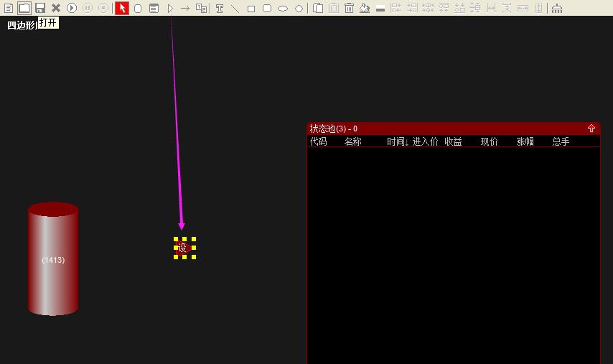
Task: Click the 进入价 column header
Action: pos(426,141)
